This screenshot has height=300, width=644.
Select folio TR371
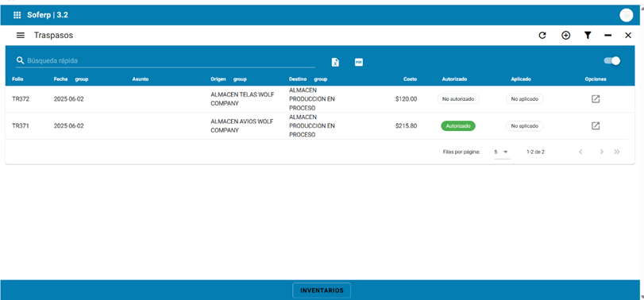click(x=21, y=126)
